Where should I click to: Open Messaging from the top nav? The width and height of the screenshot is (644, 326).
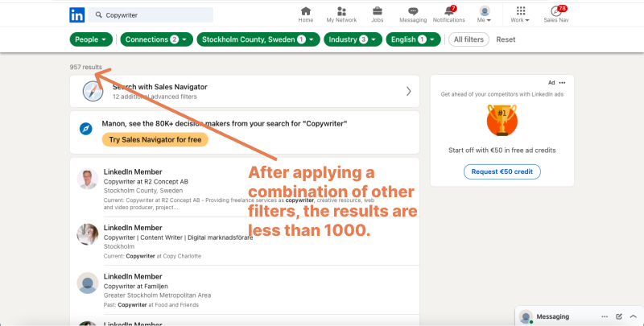(413, 14)
